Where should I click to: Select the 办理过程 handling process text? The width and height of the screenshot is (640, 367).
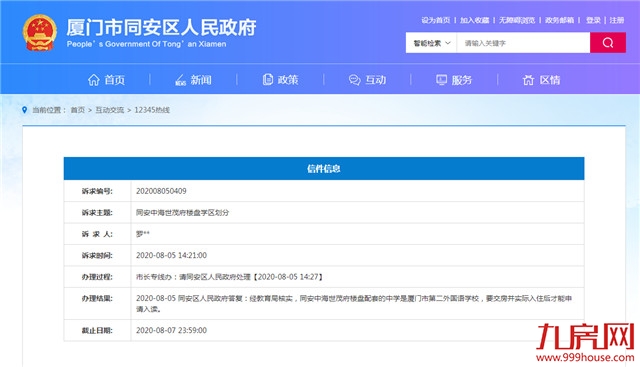229,277
